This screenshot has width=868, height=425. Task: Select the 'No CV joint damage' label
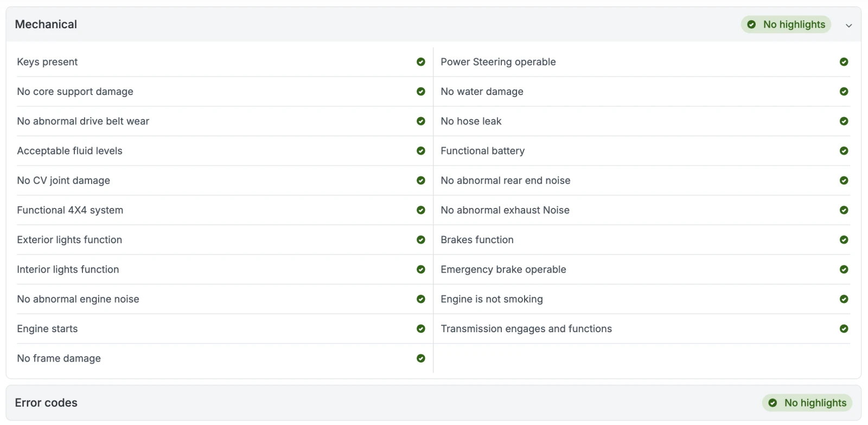(x=63, y=181)
